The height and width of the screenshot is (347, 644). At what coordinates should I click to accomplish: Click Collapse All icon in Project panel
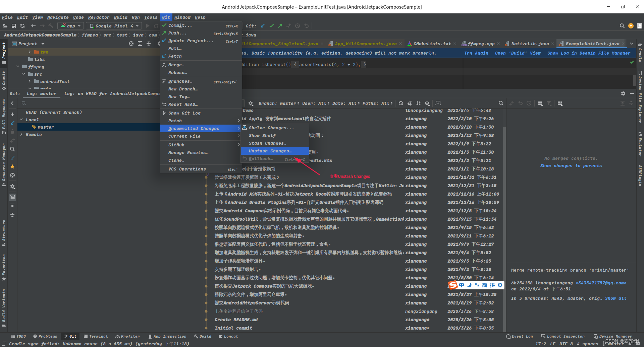click(x=149, y=44)
